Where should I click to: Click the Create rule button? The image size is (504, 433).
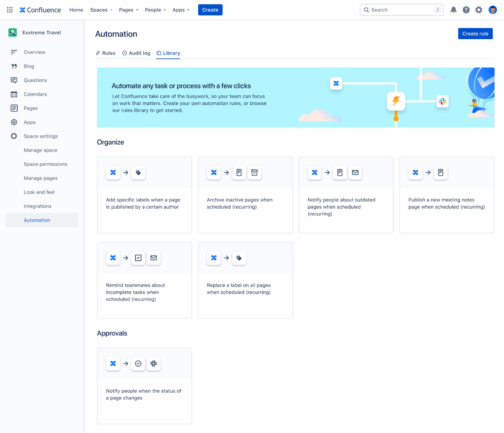(475, 33)
